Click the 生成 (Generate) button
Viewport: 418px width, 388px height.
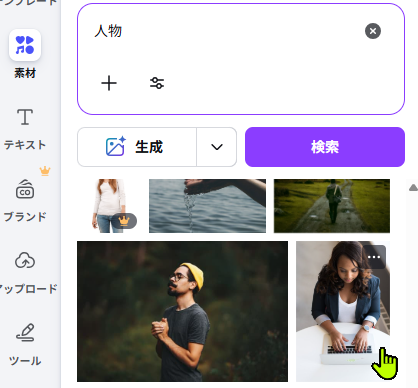(x=137, y=147)
